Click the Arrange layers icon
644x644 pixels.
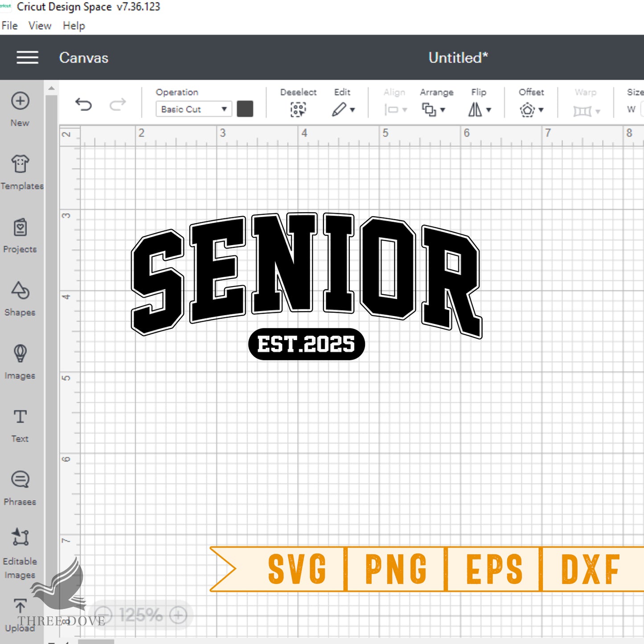click(x=429, y=110)
